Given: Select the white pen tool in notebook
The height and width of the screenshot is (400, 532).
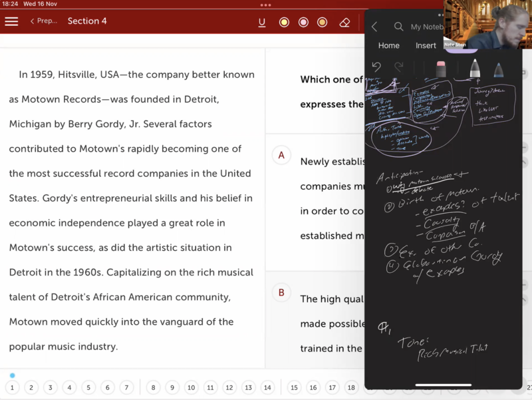Looking at the screenshot, I should [x=475, y=69].
